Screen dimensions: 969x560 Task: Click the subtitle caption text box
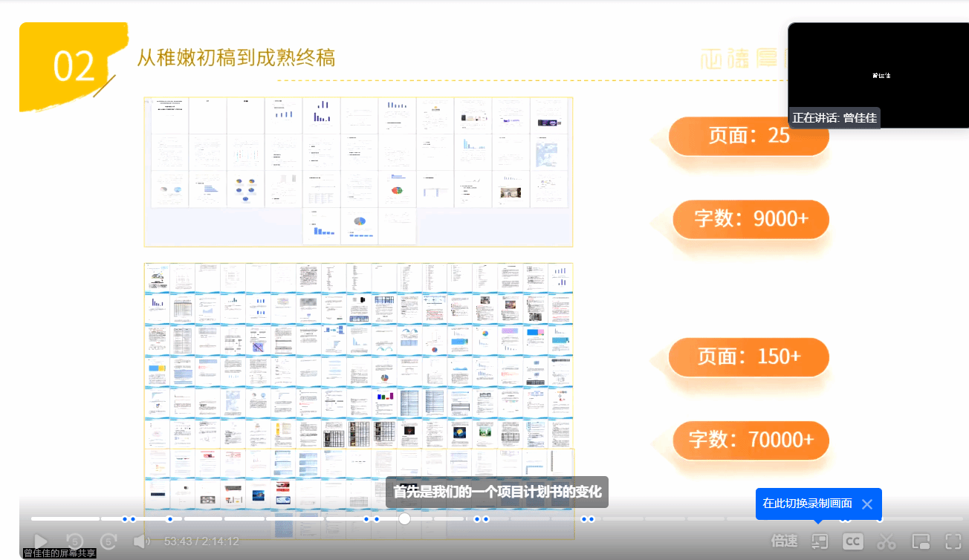[x=496, y=492]
